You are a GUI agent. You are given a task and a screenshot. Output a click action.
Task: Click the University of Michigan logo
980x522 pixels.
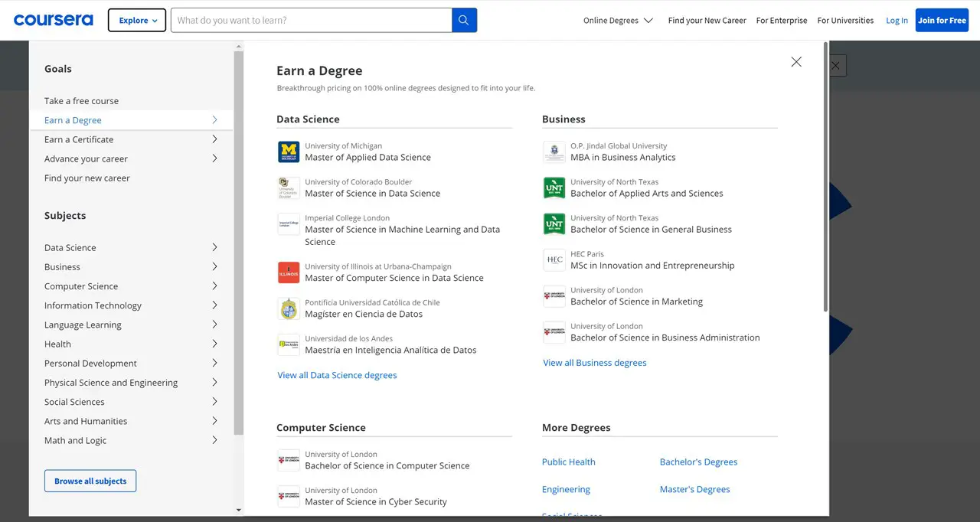tap(289, 152)
